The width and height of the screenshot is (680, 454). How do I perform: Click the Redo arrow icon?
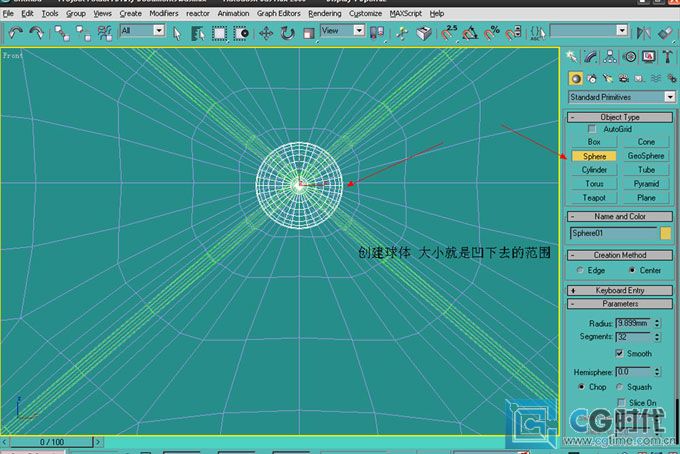pos(36,33)
